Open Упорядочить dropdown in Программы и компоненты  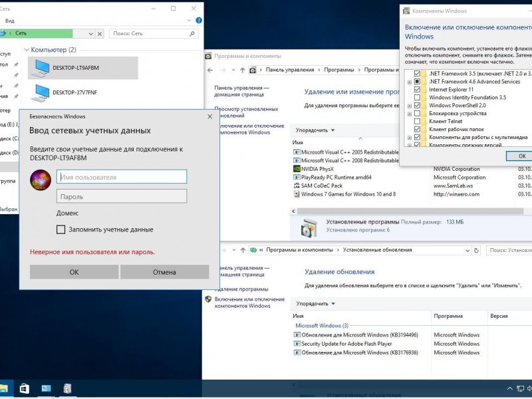315,130
